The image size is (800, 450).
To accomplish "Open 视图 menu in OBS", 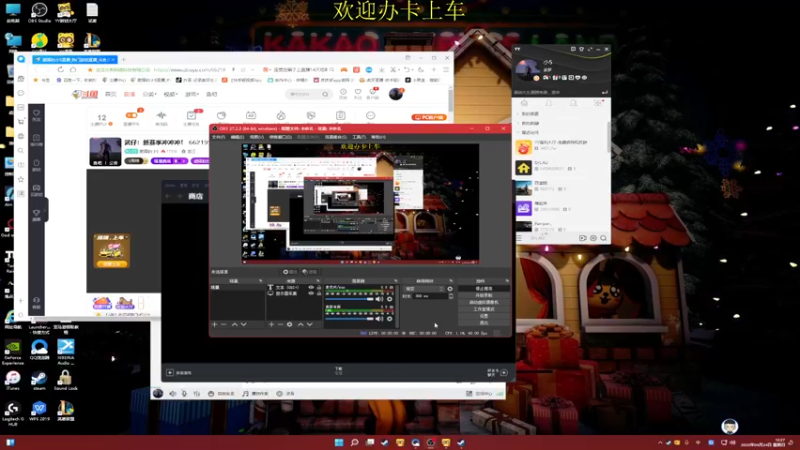I will pyautogui.click(x=256, y=137).
